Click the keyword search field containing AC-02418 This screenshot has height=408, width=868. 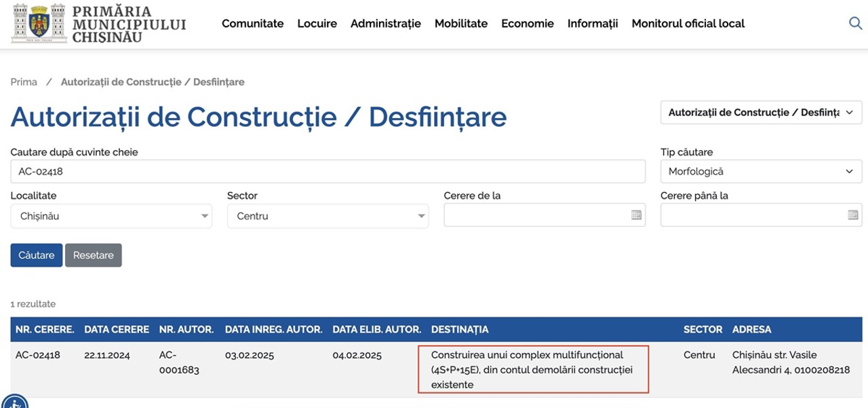328,172
